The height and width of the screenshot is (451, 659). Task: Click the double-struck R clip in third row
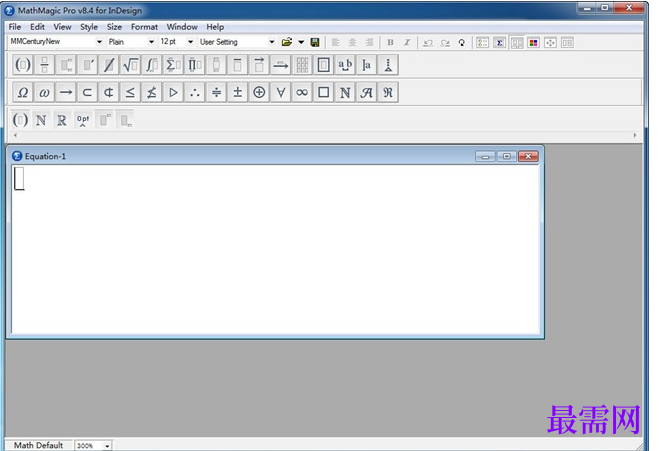coord(62,121)
